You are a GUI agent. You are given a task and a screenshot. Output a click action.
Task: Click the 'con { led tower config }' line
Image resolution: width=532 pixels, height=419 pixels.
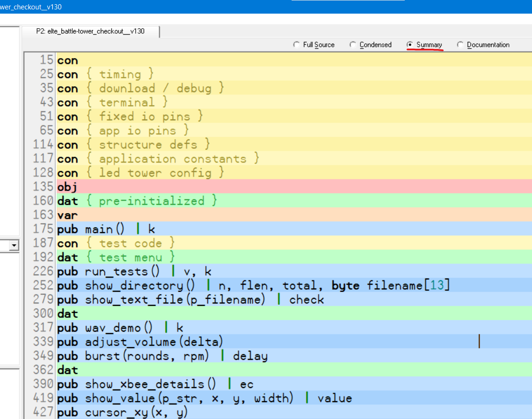(294, 173)
